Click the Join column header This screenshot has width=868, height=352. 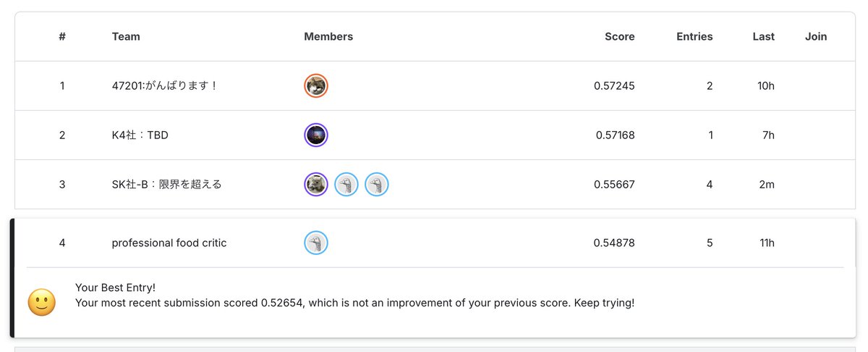pos(816,37)
